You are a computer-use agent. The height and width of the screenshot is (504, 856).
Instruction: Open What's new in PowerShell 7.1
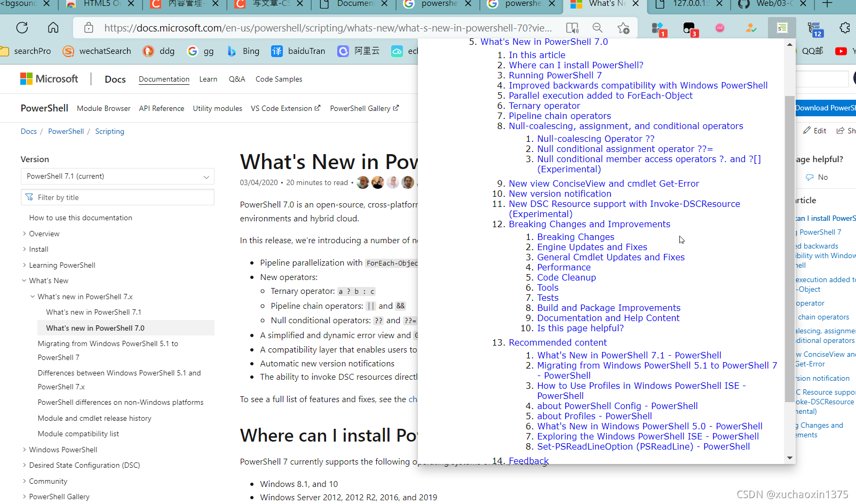click(93, 312)
